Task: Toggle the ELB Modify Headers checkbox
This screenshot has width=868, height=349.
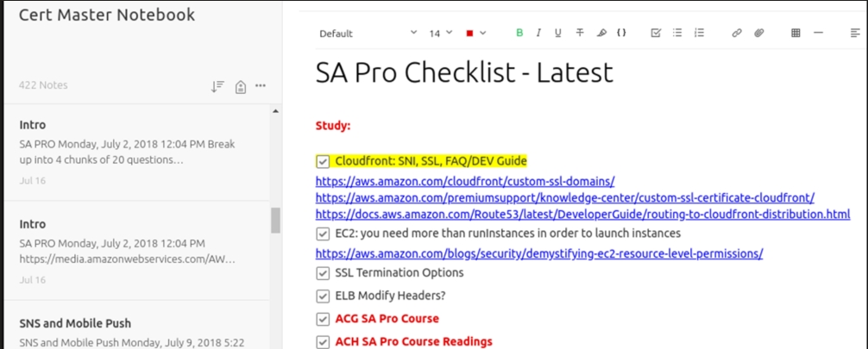Action: (x=322, y=296)
